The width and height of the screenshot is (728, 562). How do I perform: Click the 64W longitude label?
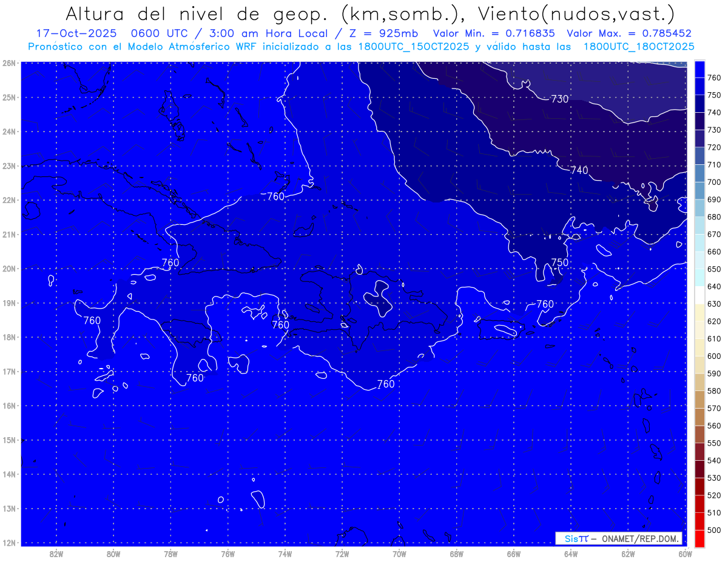click(571, 554)
